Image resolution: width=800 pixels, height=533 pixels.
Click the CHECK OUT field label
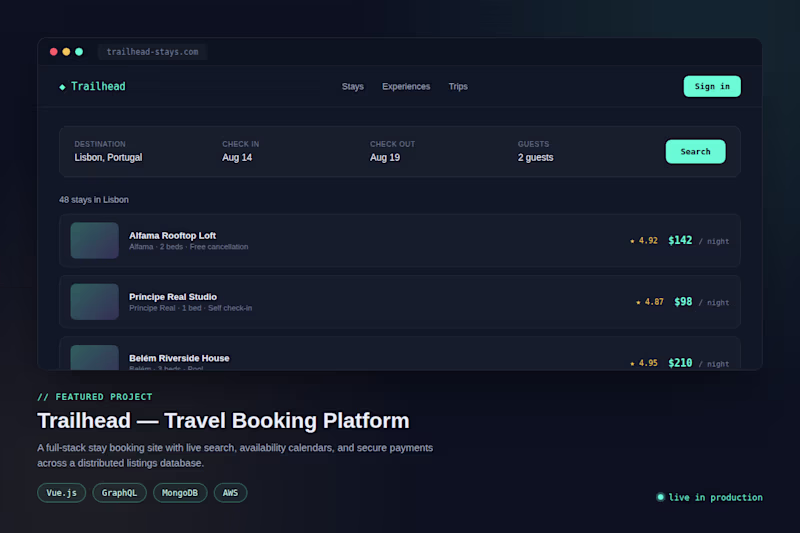392,144
